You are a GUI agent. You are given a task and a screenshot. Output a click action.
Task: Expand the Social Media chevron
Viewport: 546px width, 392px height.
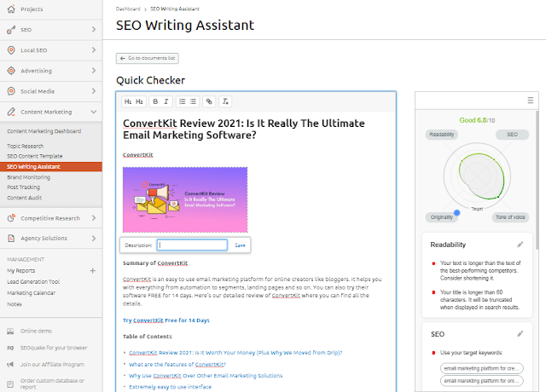click(x=94, y=91)
